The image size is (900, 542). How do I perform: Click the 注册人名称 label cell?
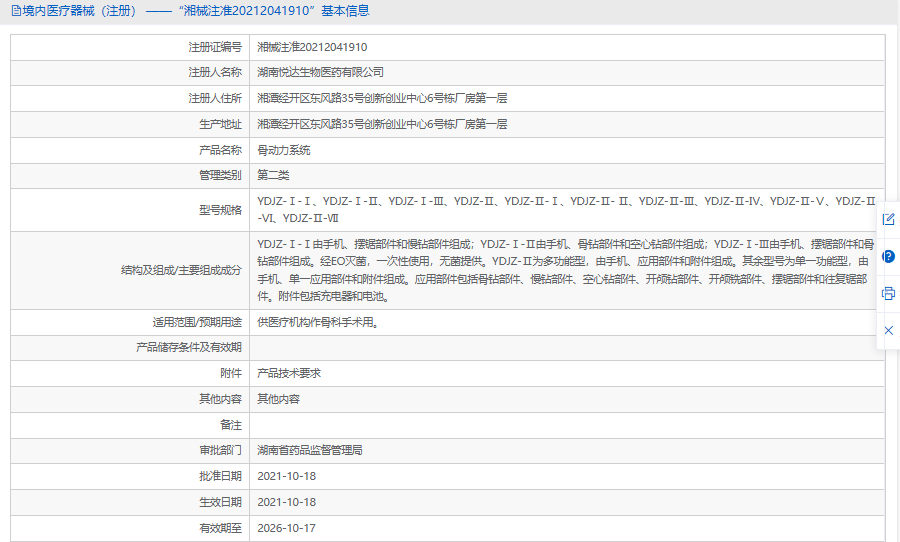[x=130, y=72]
